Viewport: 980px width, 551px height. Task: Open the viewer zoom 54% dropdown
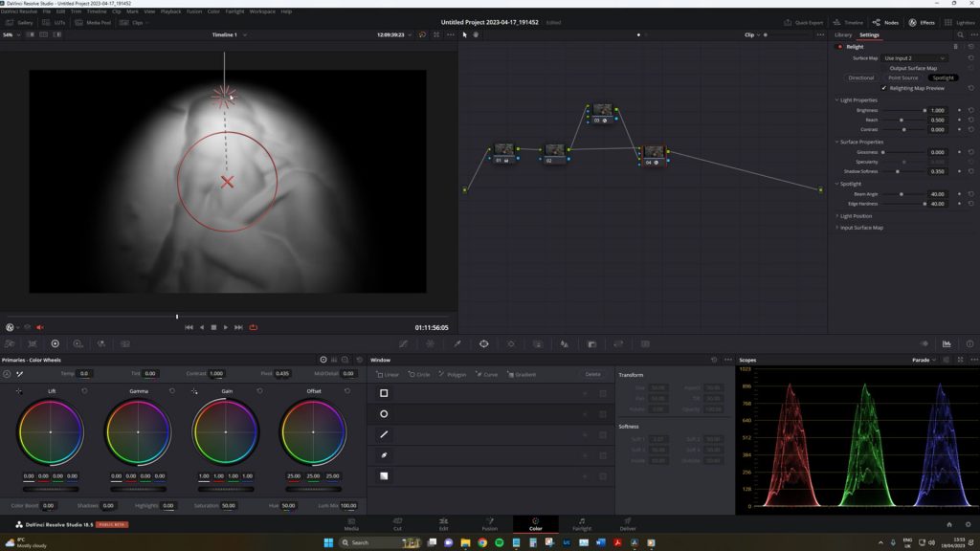coord(11,35)
